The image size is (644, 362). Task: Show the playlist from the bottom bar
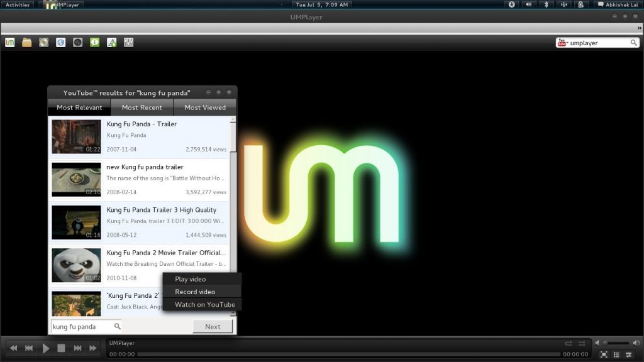pyautogui.click(x=618, y=354)
